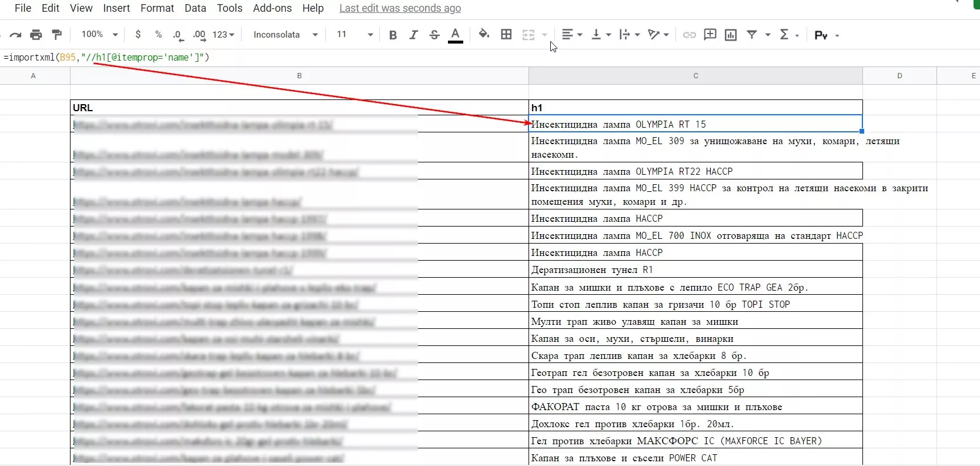Image resolution: width=980 pixels, height=466 pixels.
Task: Expand the filter views arrow
Action: point(768,35)
